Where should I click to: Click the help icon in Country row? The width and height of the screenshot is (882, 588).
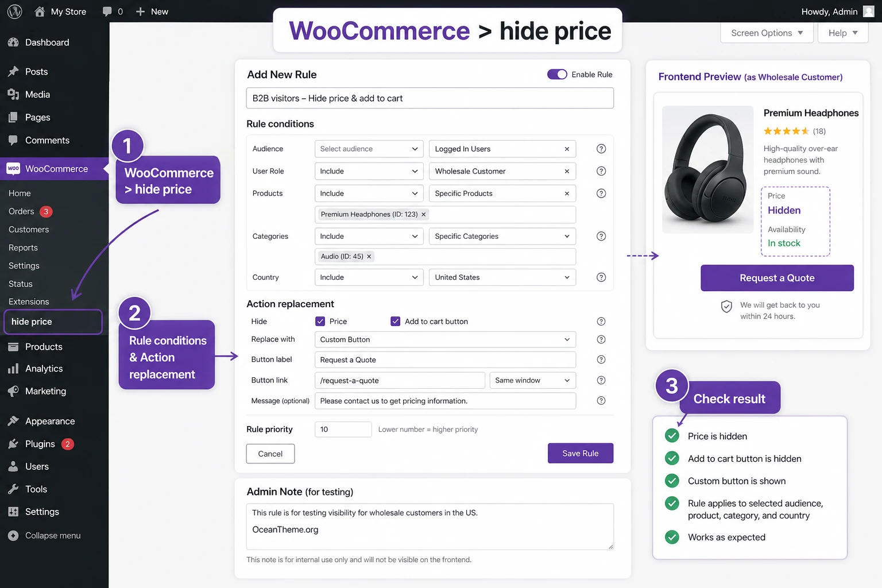click(601, 277)
